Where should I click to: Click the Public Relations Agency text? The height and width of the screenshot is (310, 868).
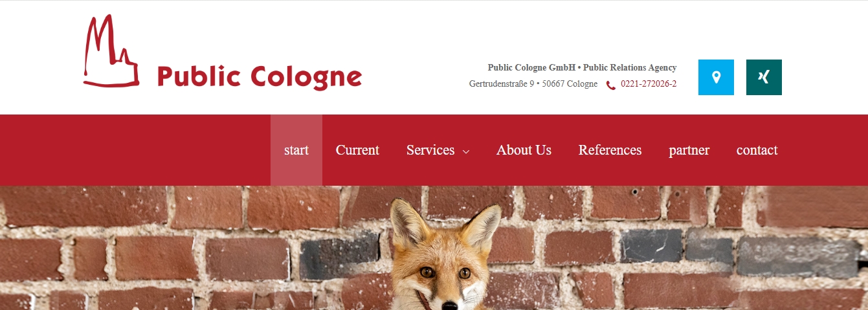click(x=630, y=67)
